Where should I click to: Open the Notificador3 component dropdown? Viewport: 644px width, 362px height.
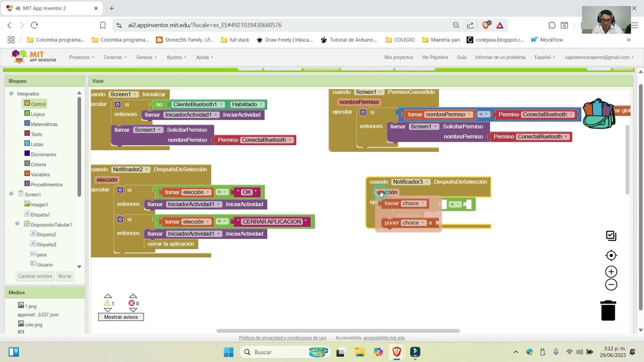click(x=411, y=182)
